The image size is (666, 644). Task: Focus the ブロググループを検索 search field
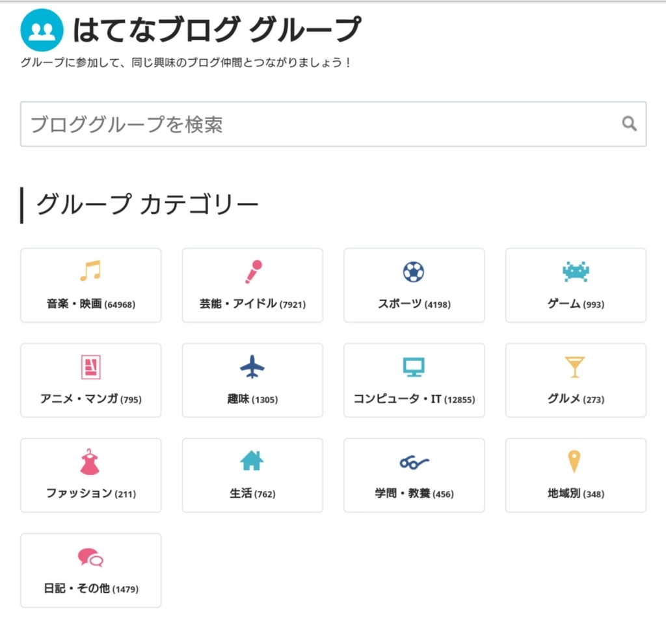tap(334, 124)
